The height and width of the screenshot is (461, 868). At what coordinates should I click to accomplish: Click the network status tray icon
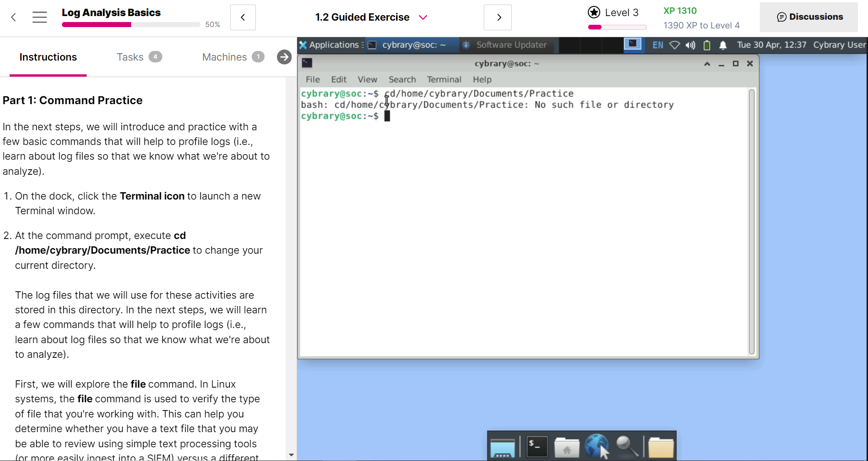[x=674, y=45]
